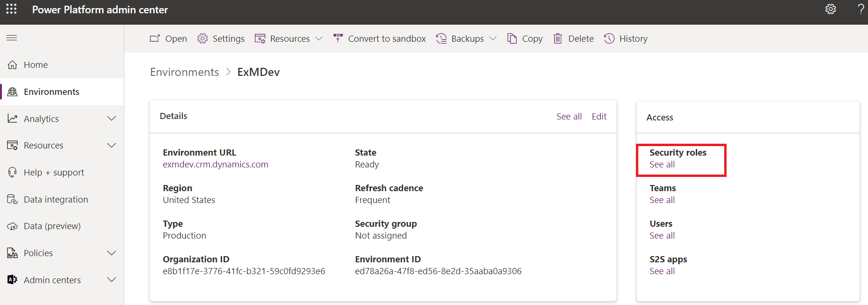The height and width of the screenshot is (305, 868).
Task: Go to Environments breadcrumb link
Action: 185,72
